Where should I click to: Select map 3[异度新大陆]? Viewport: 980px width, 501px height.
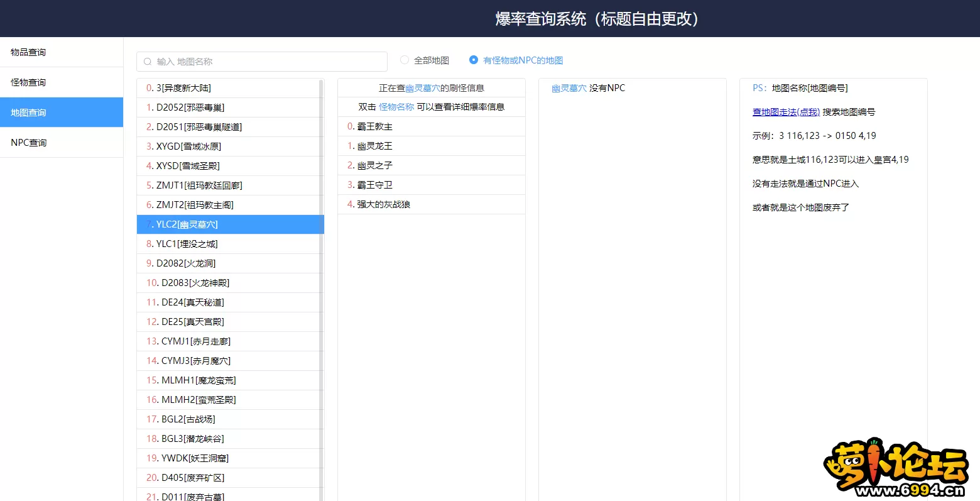pyautogui.click(x=228, y=88)
